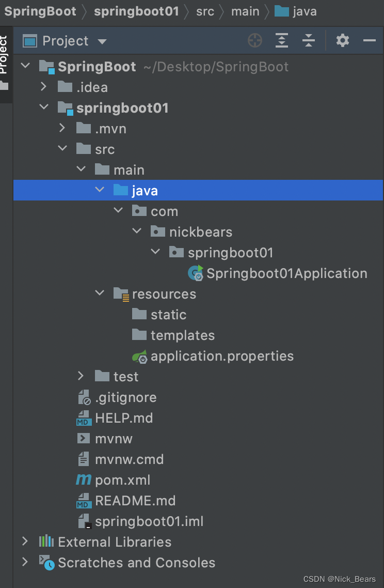Collapse the resources folder
This screenshot has width=384, height=588.
click(100, 293)
